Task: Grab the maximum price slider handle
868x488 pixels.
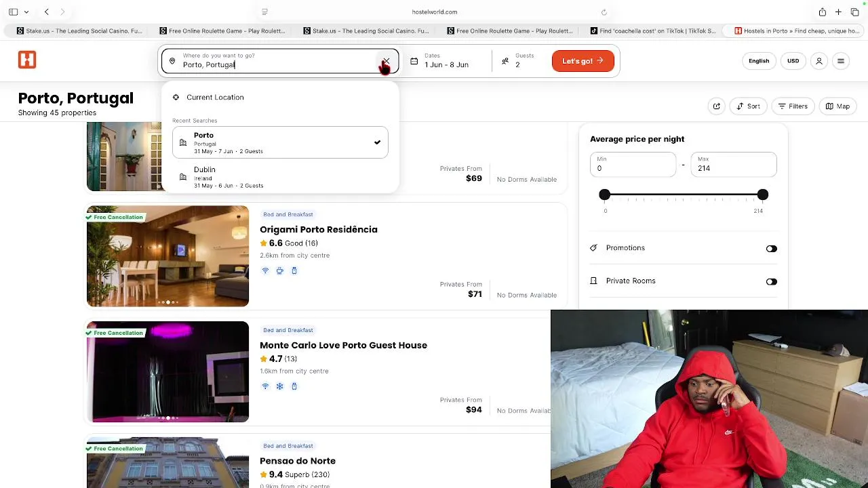Action: coord(763,195)
